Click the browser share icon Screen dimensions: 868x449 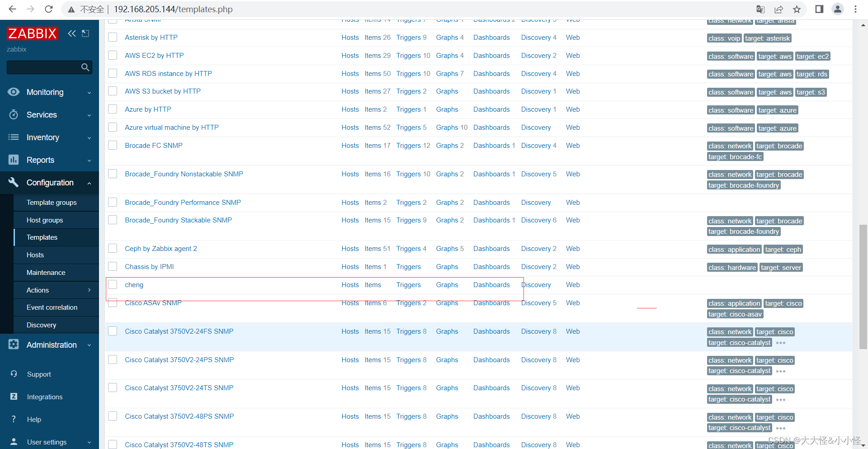point(778,9)
